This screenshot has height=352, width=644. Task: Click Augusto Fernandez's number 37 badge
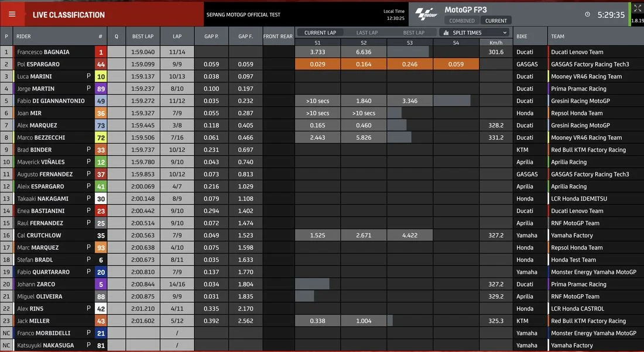coord(101,174)
